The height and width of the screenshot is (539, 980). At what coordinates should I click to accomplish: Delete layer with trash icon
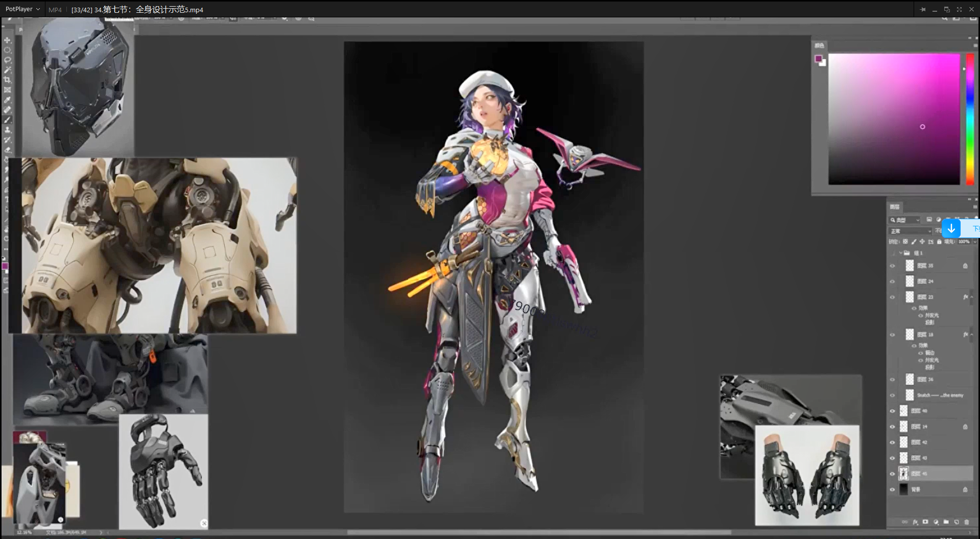[966, 522]
